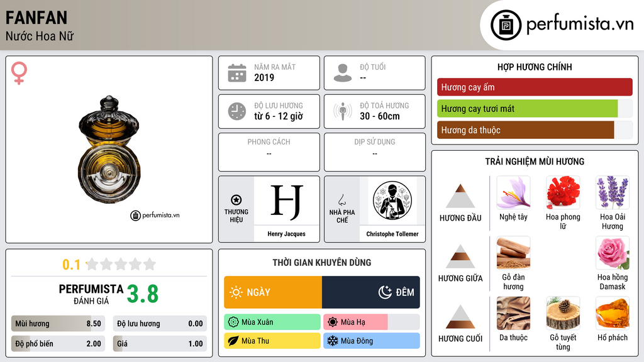The image size is (644, 362).
Task: Select the Mùa Xuân season bar
Action: pyautogui.click(x=272, y=322)
